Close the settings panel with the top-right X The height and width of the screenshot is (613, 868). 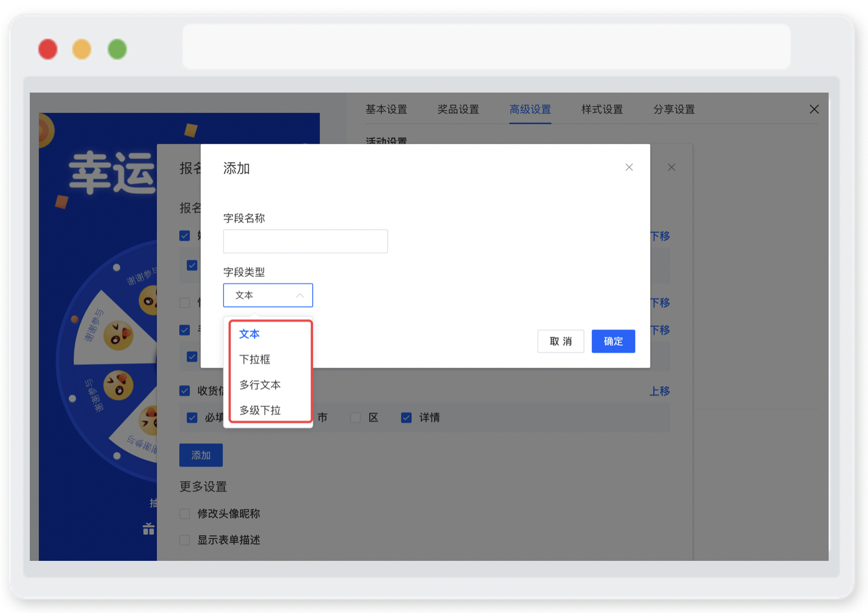[814, 109]
